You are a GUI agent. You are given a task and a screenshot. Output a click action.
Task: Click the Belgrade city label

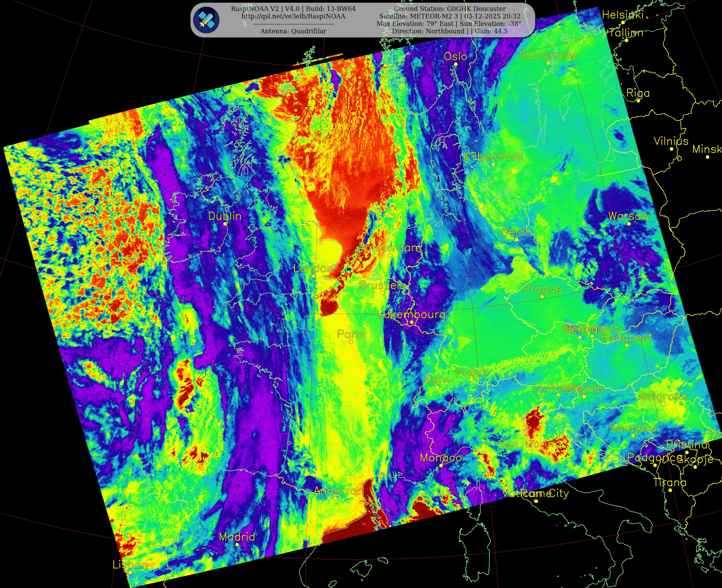coord(663,396)
